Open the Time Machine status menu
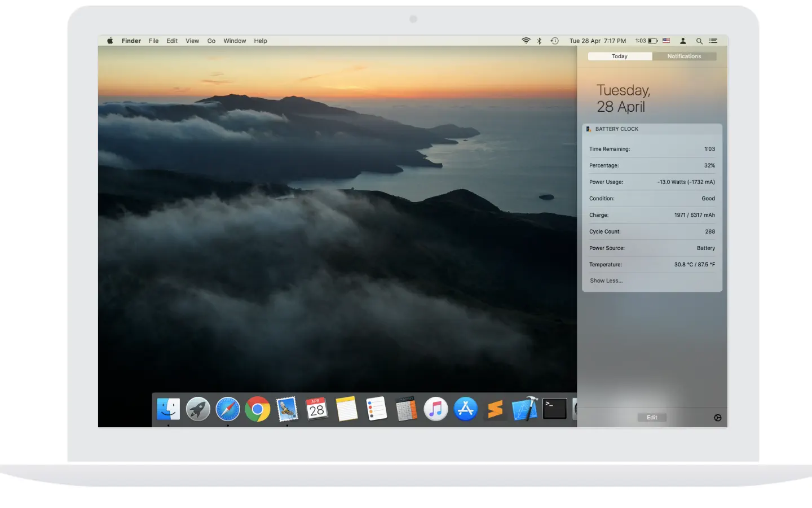 tap(555, 41)
